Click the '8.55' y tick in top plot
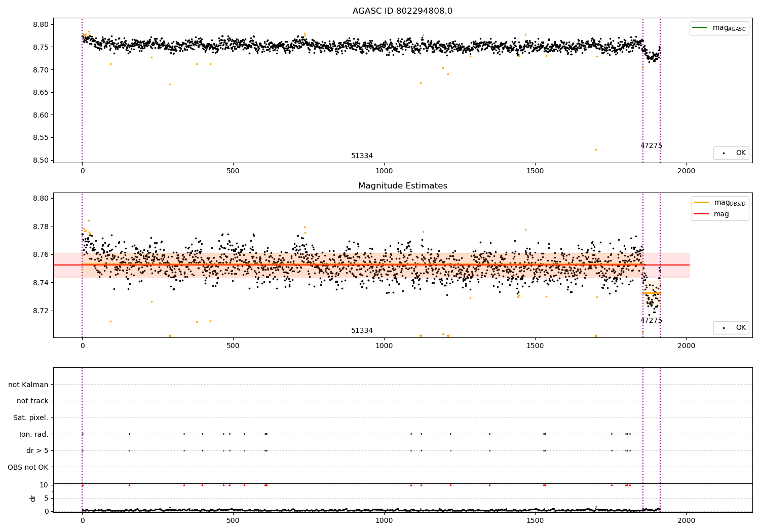760x532 pixels. [41, 138]
